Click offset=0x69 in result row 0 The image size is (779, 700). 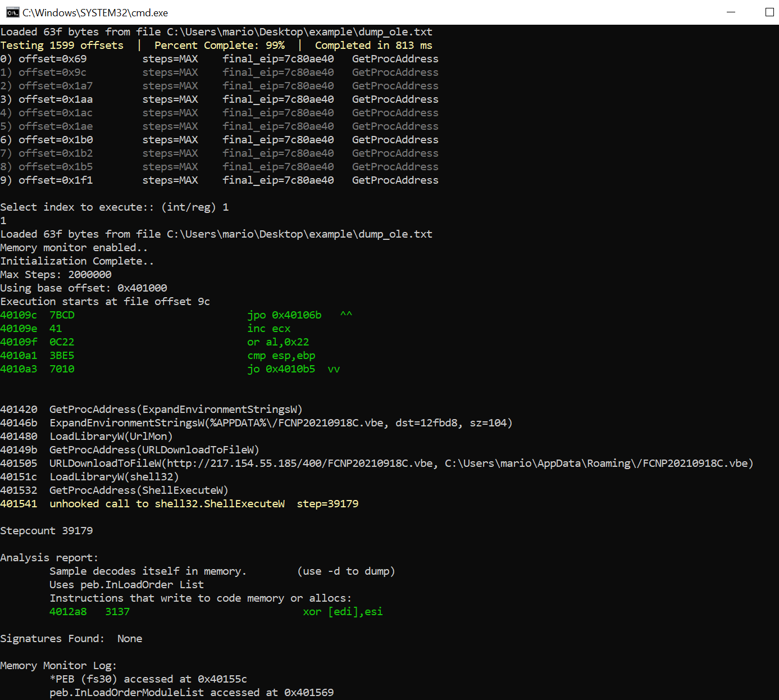(x=52, y=59)
